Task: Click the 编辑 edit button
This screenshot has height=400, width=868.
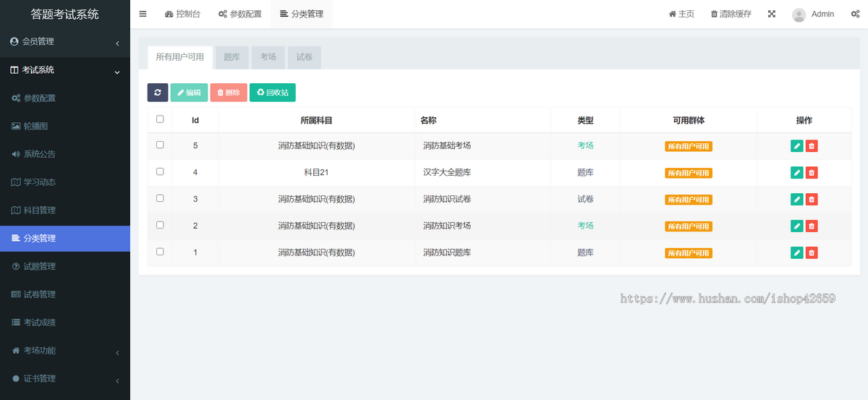Action: pos(189,93)
